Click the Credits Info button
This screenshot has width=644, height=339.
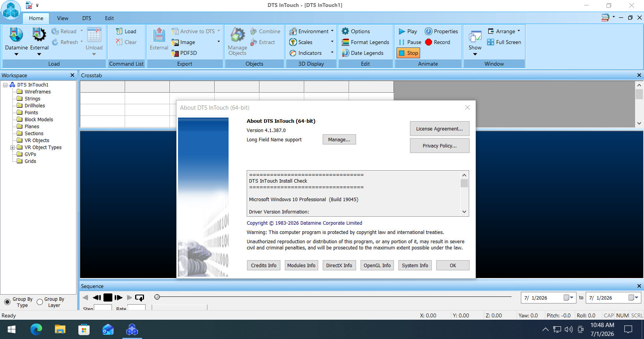click(263, 265)
